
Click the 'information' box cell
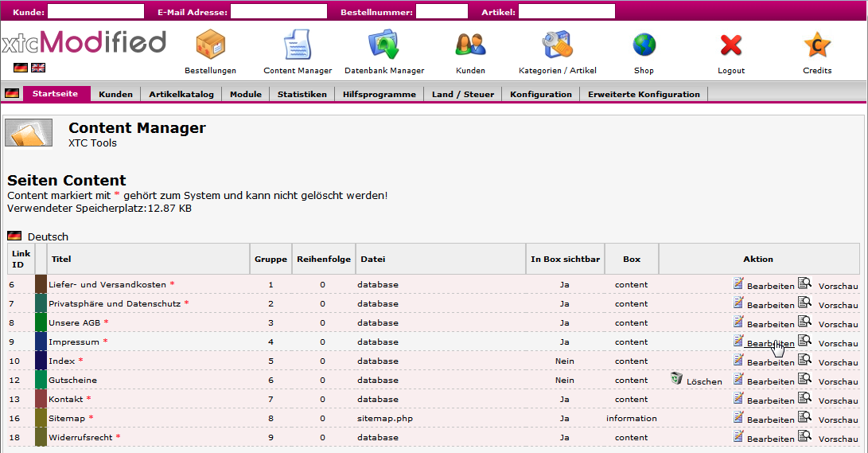[x=632, y=418]
